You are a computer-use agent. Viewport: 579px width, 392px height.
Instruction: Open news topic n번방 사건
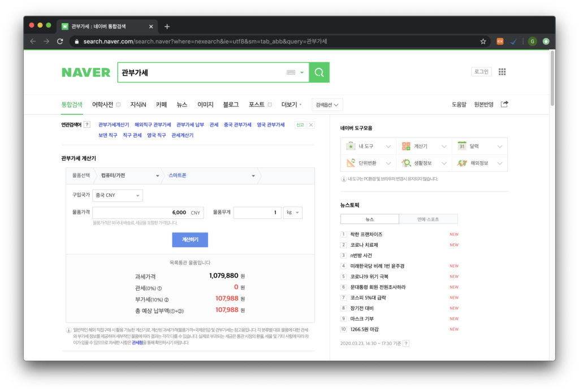[361, 256]
